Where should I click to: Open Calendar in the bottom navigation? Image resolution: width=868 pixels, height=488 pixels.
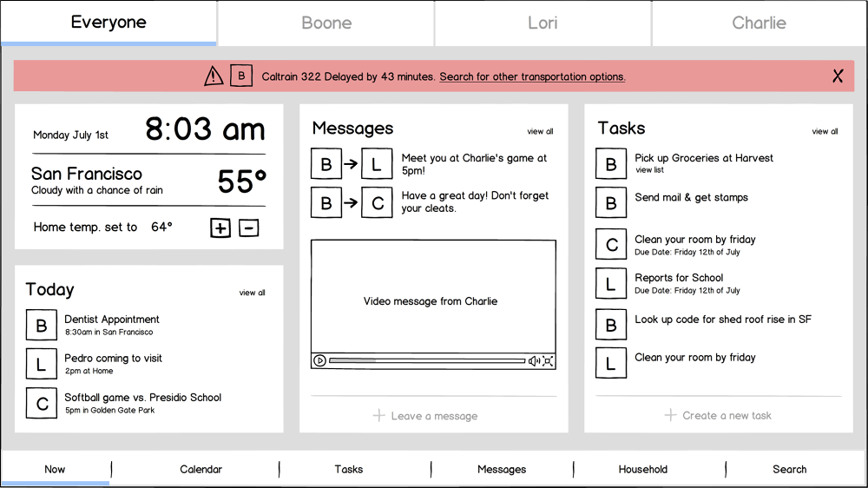pos(201,469)
